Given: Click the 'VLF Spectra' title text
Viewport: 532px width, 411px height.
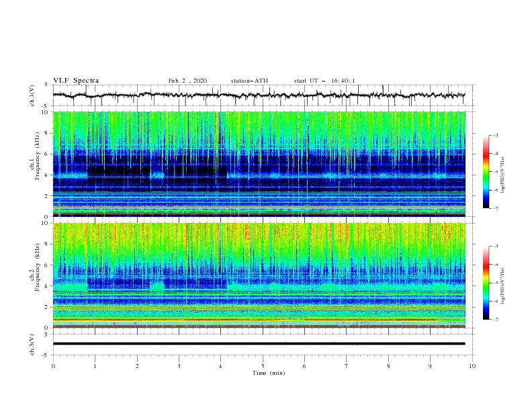Looking at the screenshot, I should tap(76, 81).
